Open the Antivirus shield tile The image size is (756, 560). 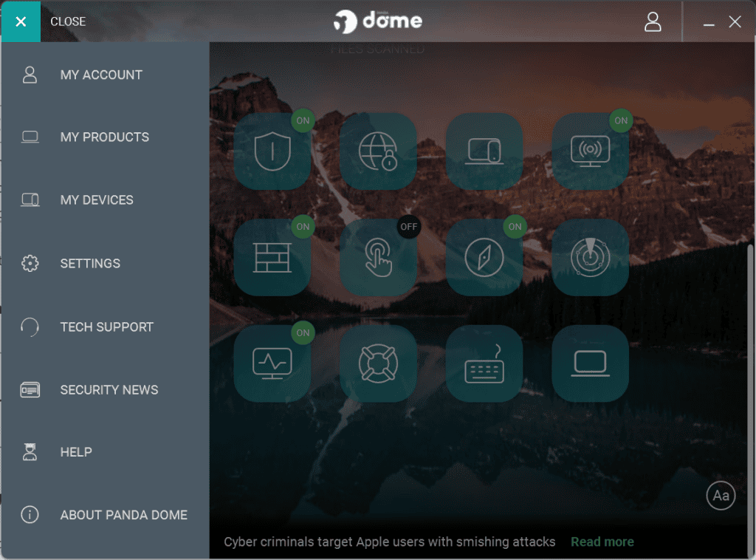click(272, 151)
